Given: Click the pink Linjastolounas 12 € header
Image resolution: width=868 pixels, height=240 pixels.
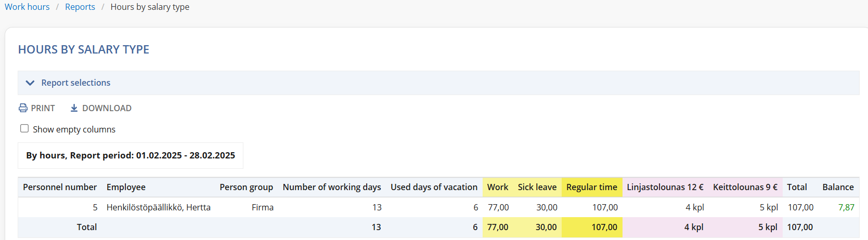Looking at the screenshot, I should pos(665,187).
